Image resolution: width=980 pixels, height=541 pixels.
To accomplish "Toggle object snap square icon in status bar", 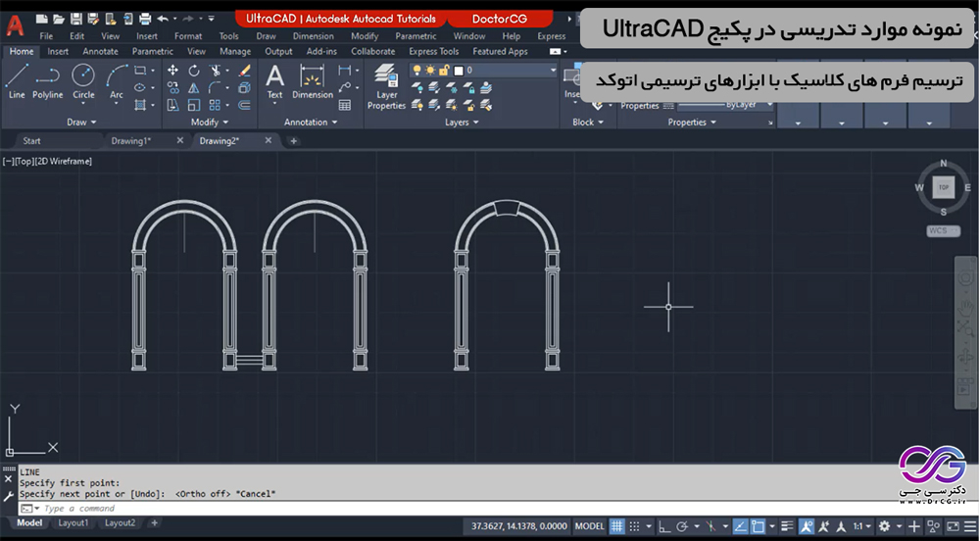I will tap(758, 526).
